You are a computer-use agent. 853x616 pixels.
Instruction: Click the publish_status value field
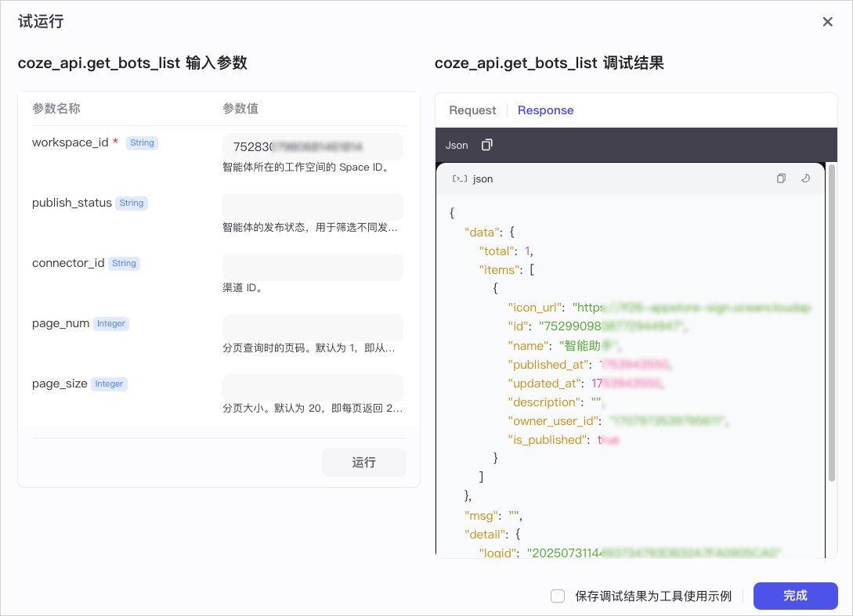click(x=313, y=207)
